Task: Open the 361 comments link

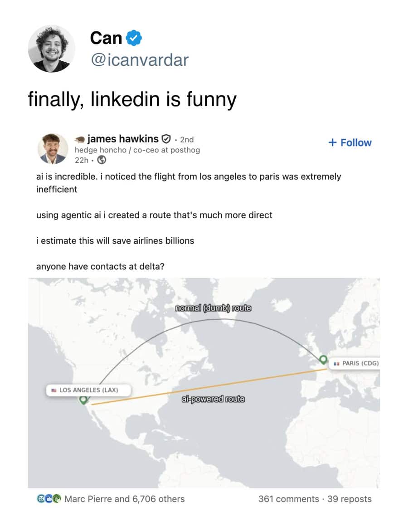Action: [x=288, y=499]
